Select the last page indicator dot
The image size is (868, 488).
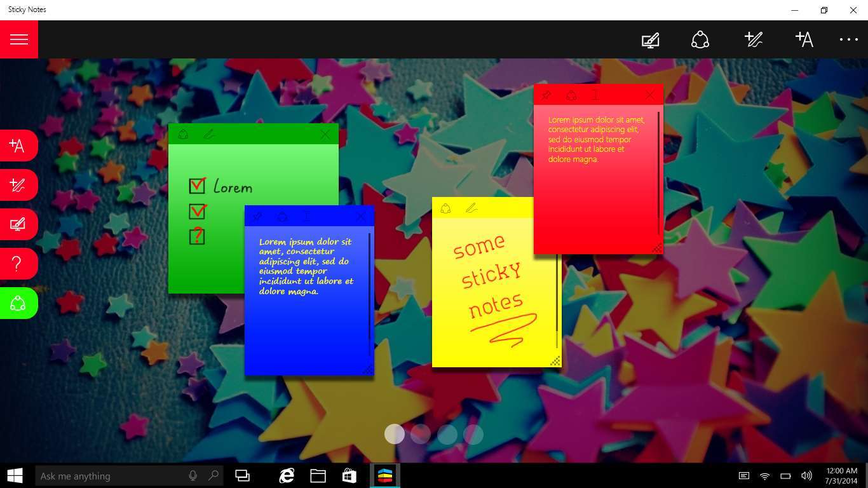click(x=473, y=434)
